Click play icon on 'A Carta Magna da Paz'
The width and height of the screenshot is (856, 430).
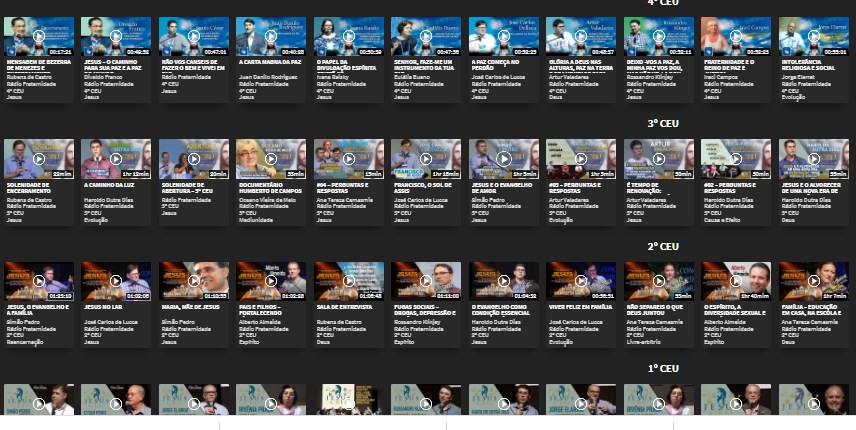pyautogui.click(x=271, y=36)
